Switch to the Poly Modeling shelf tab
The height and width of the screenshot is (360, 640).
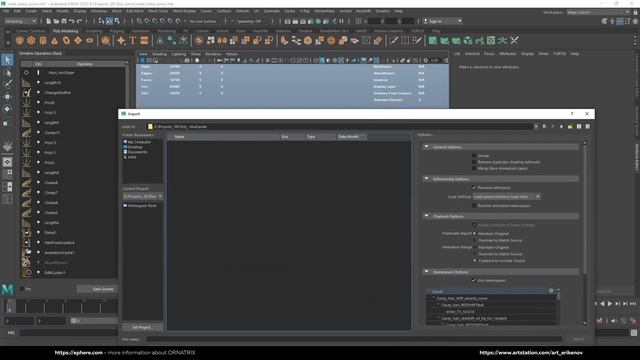[65, 31]
